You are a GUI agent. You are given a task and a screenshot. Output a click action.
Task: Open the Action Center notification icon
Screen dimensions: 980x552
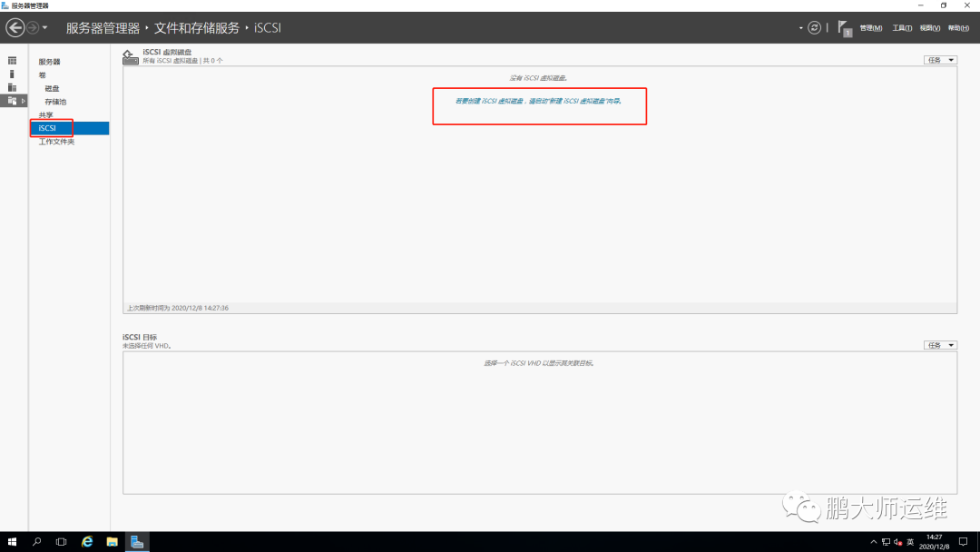coord(963,542)
